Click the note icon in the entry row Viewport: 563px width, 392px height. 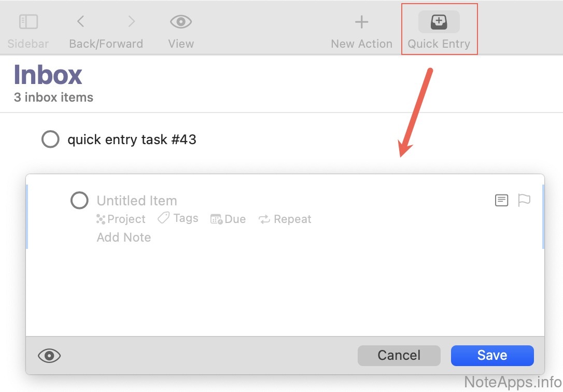point(501,200)
